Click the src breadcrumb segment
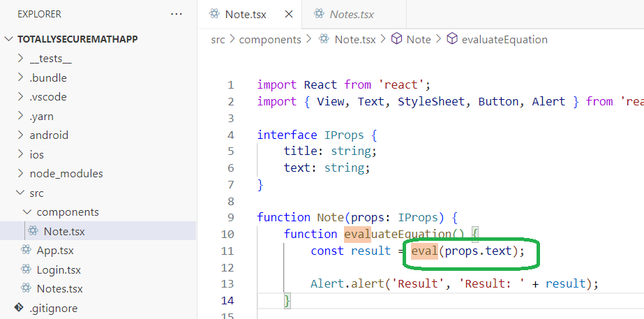Viewport: 644px width, 319px height. click(x=218, y=40)
